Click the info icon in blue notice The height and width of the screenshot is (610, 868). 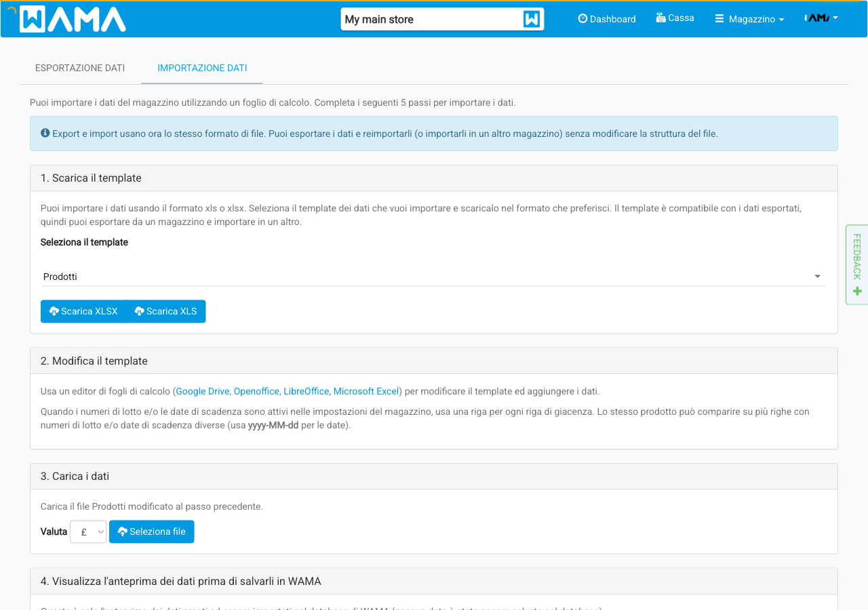[45, 134]
